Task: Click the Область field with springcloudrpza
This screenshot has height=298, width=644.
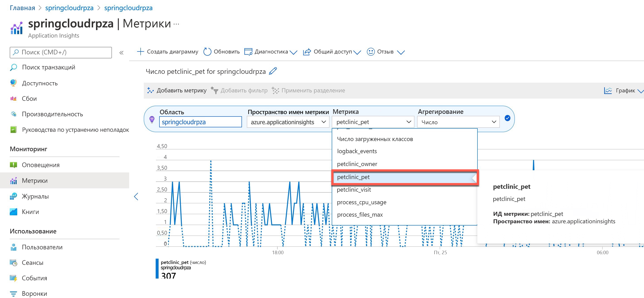Action: (x=201, y=122)
